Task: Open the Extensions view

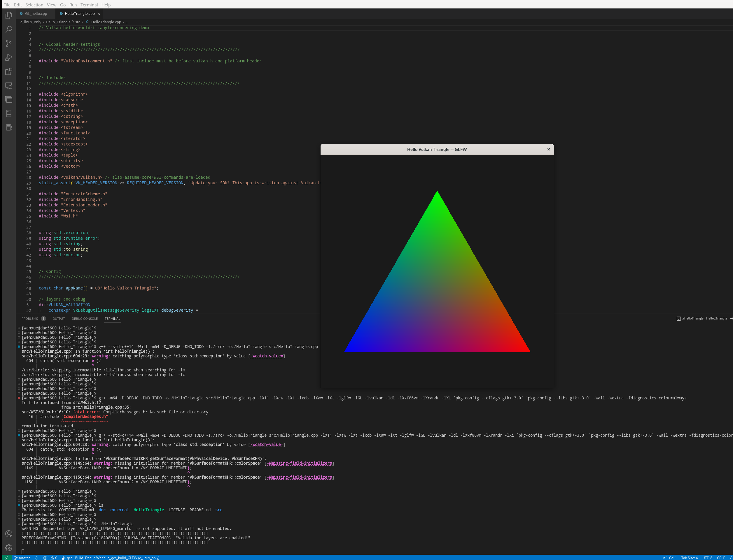Action: click(x=9, y=71)
